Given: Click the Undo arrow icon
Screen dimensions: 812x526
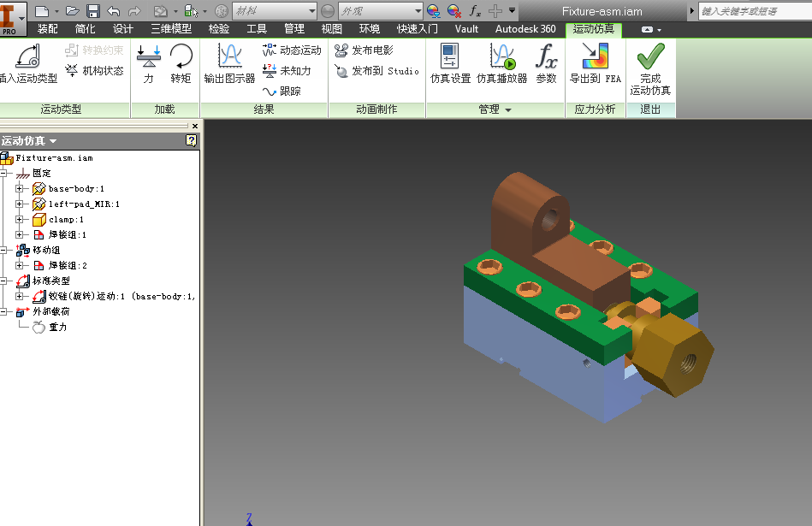Looking at the screenshot, I should click(114, 11).
